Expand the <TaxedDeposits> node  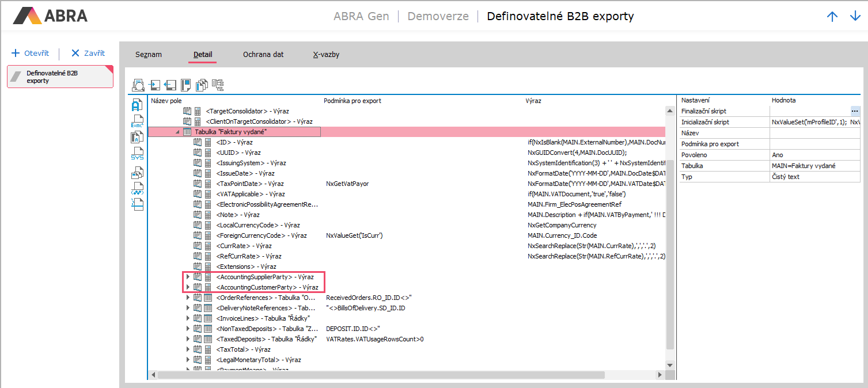188,339
